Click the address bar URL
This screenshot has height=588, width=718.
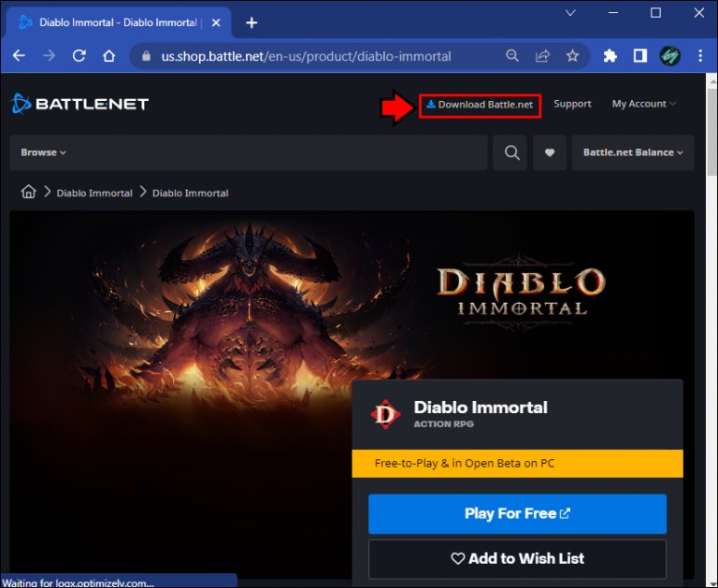pyautogui.click(x=306, y=56)
